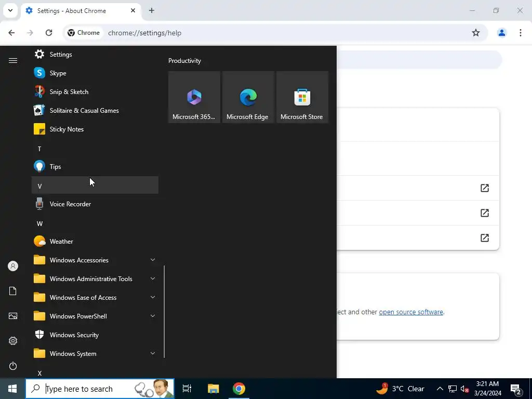532x399 pixels.
Task: Open Chrome tab search dropdown
Action: pyautogui.click(x=10, y=10)
